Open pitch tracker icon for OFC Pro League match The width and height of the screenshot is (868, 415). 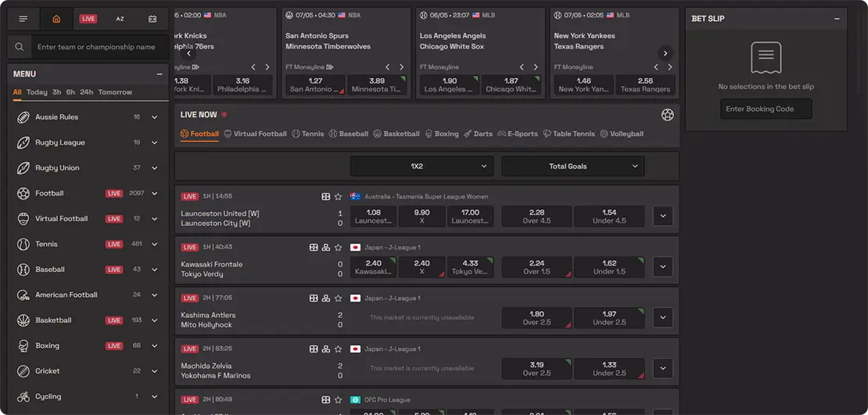tap(326, 399)
